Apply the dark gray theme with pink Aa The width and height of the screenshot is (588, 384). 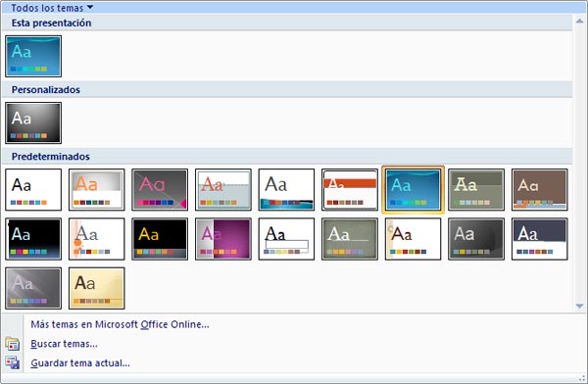[160, 190]
